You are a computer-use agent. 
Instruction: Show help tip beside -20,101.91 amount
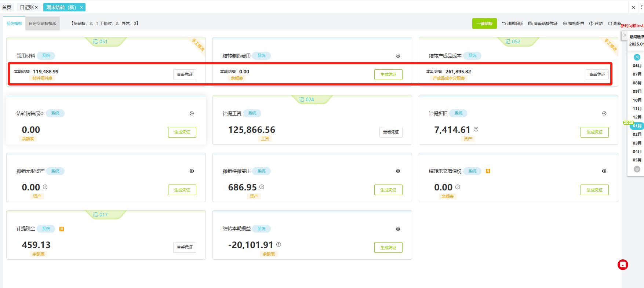(279, 244)
